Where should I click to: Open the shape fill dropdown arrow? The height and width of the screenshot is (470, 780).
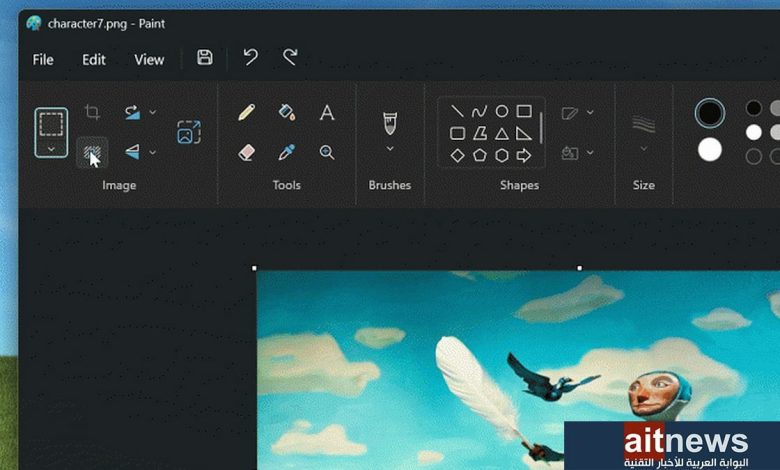pyautogui.click(x=590, y=152)
